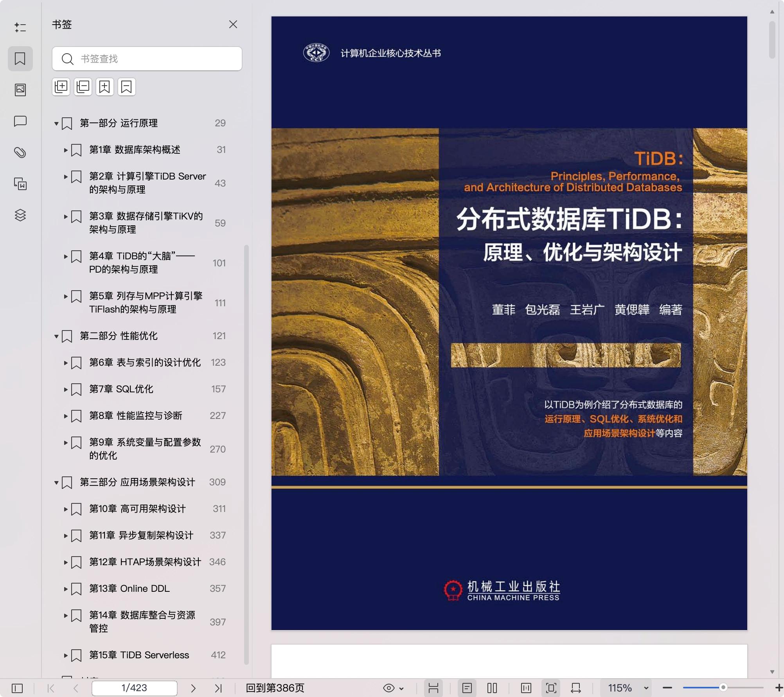784x697 pixels.
Task: Open the attachments paperclip panel
Action: coord(20,153)
